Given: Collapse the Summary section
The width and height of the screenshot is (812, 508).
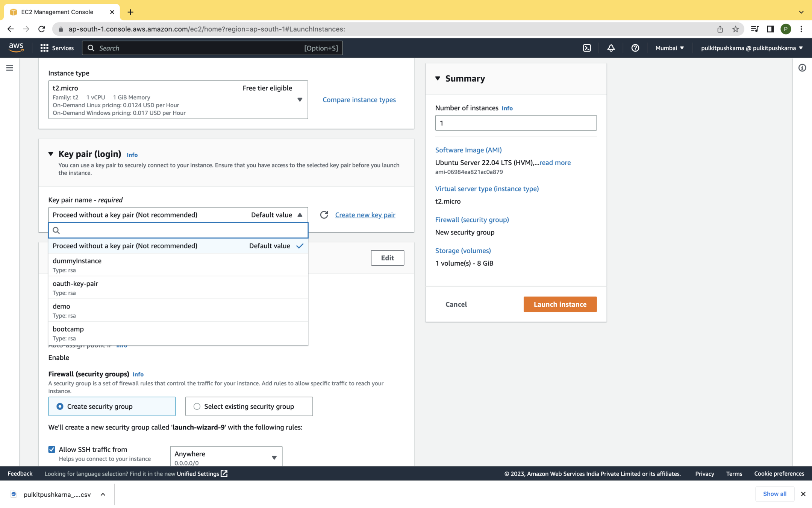Looking at the screenshot, I should pyautogui.click(x=438, y=78).
